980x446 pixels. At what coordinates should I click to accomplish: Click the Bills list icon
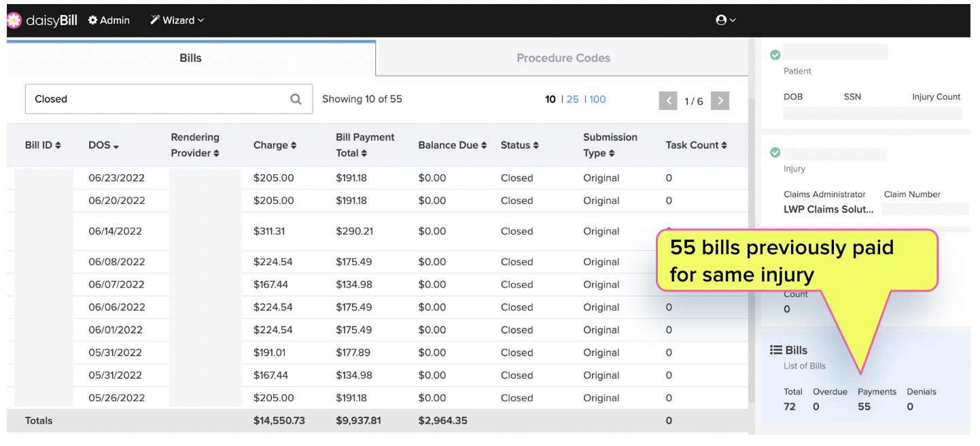point(775,350)
